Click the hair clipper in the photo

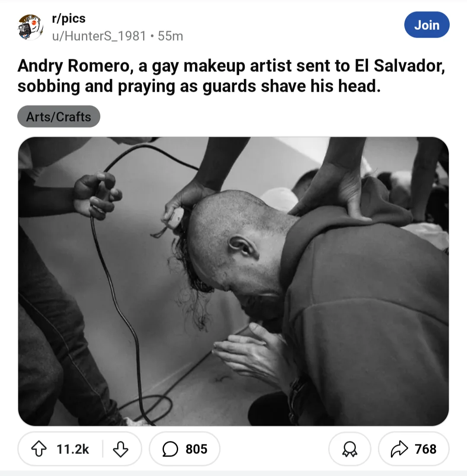pos(176,218)
